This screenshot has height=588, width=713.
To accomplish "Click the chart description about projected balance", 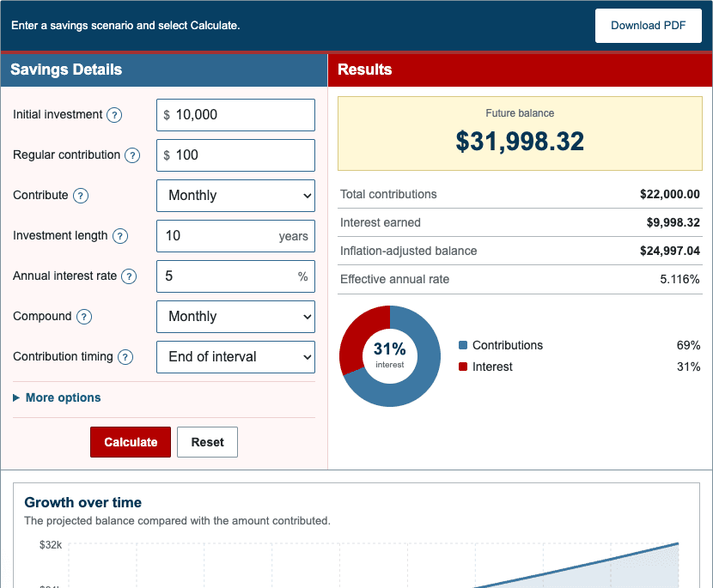I will point(177,521).
